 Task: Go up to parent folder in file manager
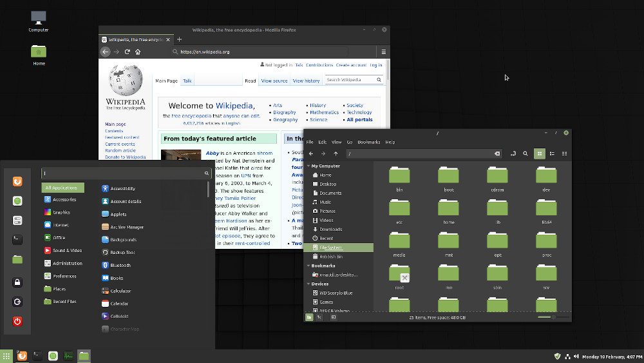(336, 153)
